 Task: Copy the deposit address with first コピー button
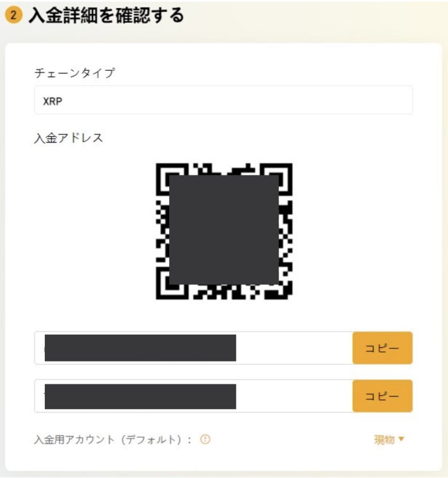383,348
